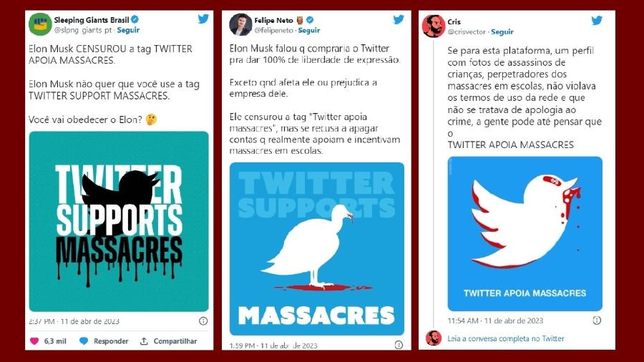Follow Felipe Neto via Seguir link
This screenshot has height=362, width=644.
point(309,30)
